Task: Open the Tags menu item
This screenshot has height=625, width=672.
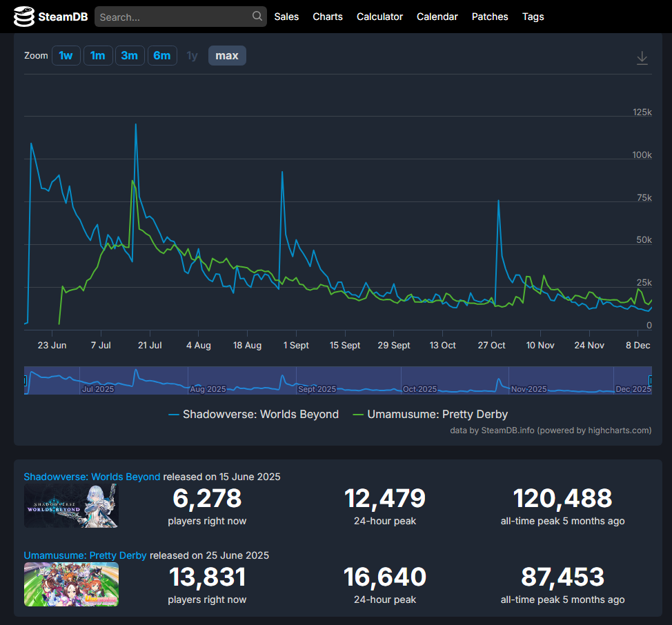Action: [533, 17]
